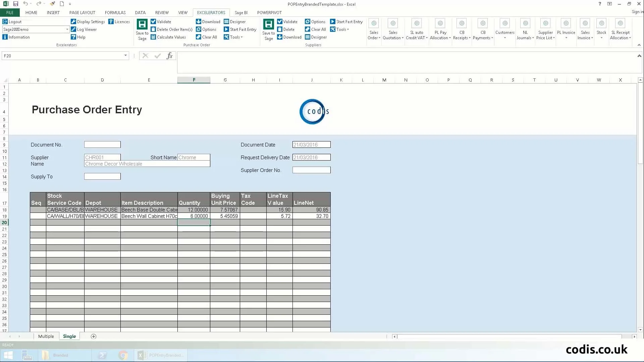Open the Designer icon
This screenshot has width=644, height=362.
pyautogui.click(x=227, y=21)
